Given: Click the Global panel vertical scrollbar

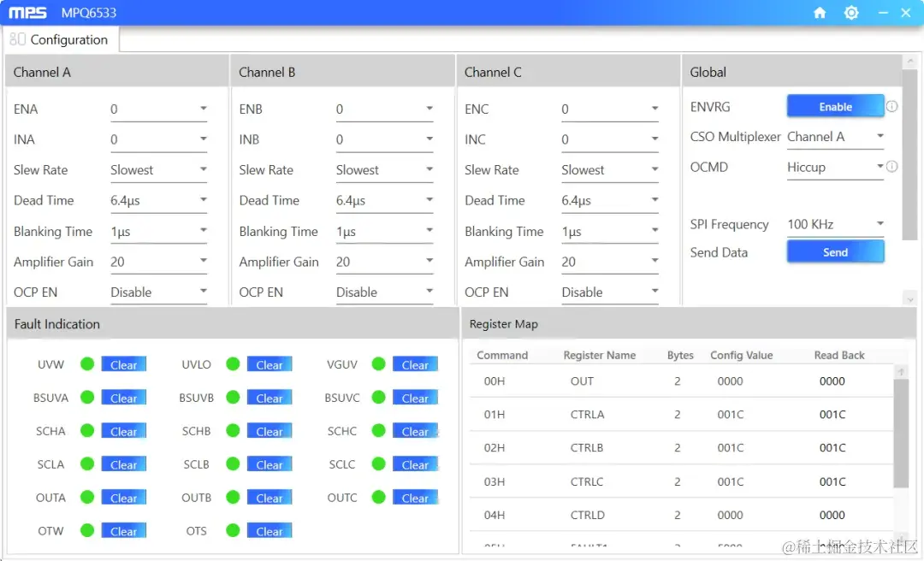Looking at the screenshot, I should [909, 155].
